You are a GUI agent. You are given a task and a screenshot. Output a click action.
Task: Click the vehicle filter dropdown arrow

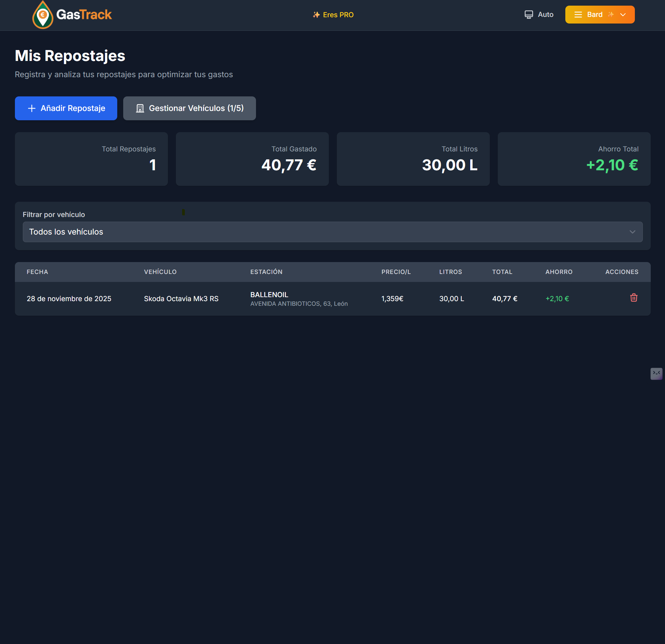point(632,232)
